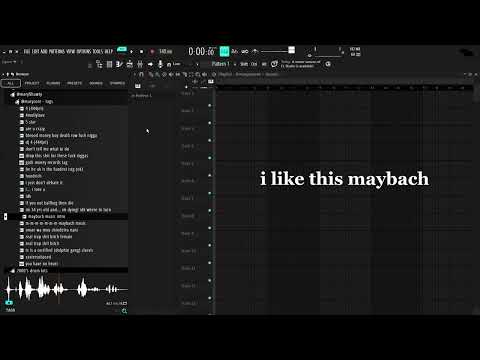Click the fader-shaped icon in the second toolbar row
480x360 pixels.
140,64
